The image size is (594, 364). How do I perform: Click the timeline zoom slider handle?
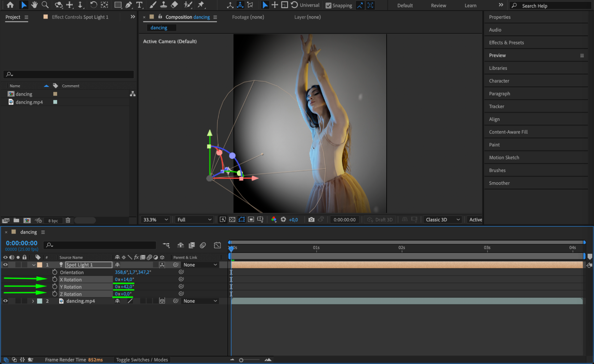241,360
